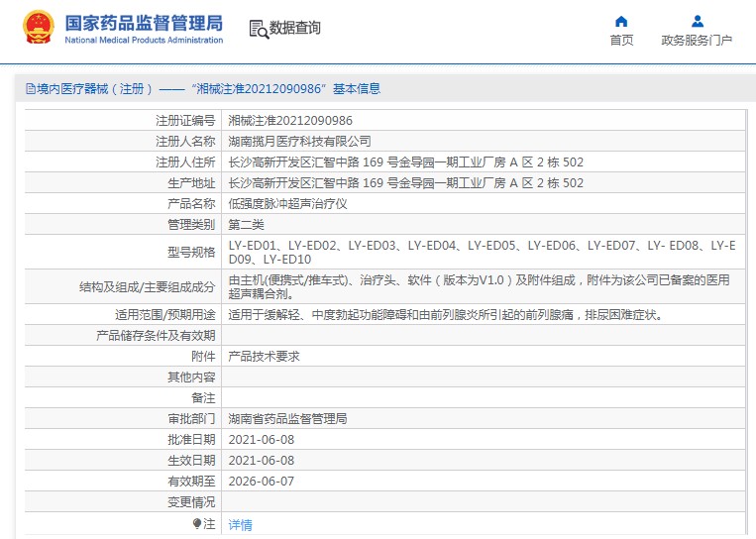
Task: Click the 数据查询 search document icon
Action: [258, 29]
